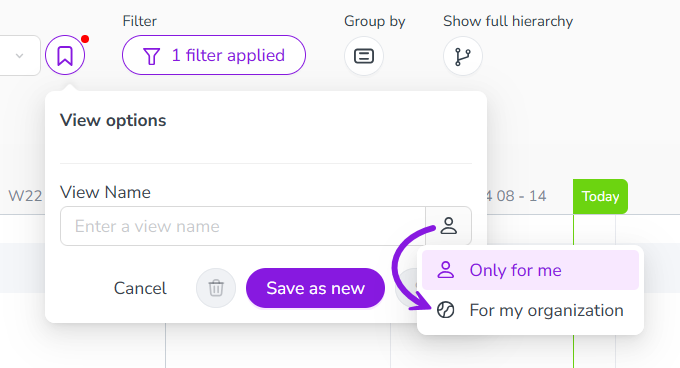Click person icon next to view name field
680x368 pixels.
pyautogui.click(x=448, y=226)
